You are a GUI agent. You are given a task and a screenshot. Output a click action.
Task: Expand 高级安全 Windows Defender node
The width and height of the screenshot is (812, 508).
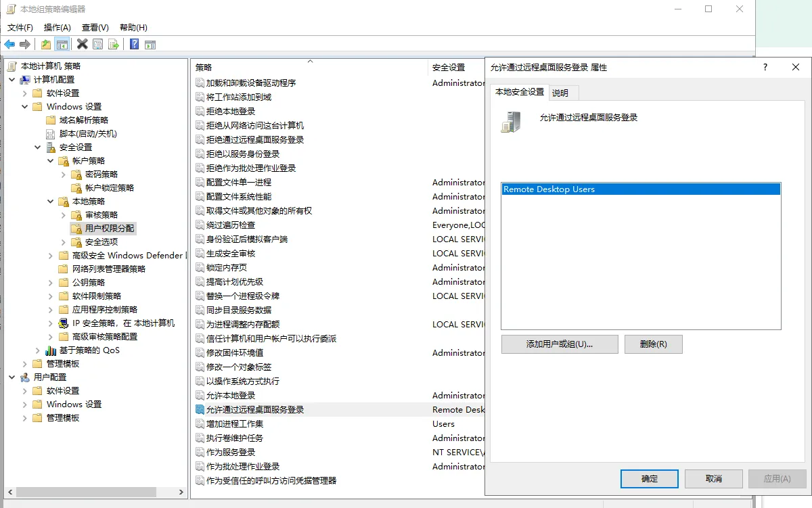(51, 256)
